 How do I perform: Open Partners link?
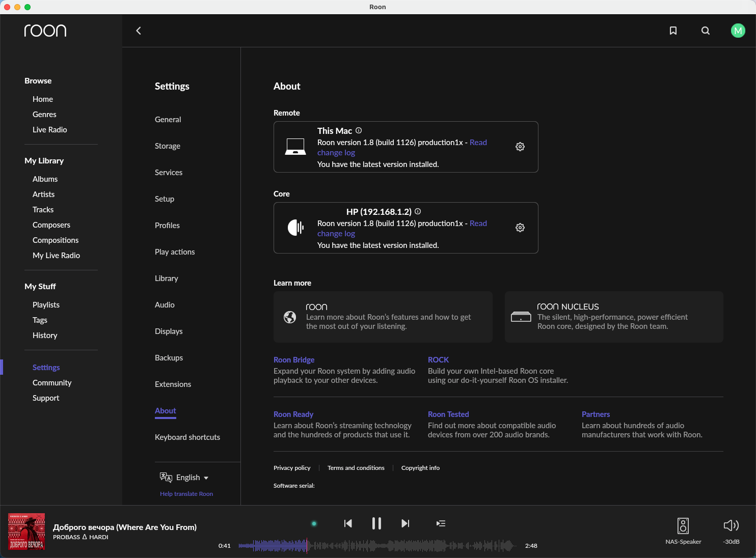[x=596, y=414]
